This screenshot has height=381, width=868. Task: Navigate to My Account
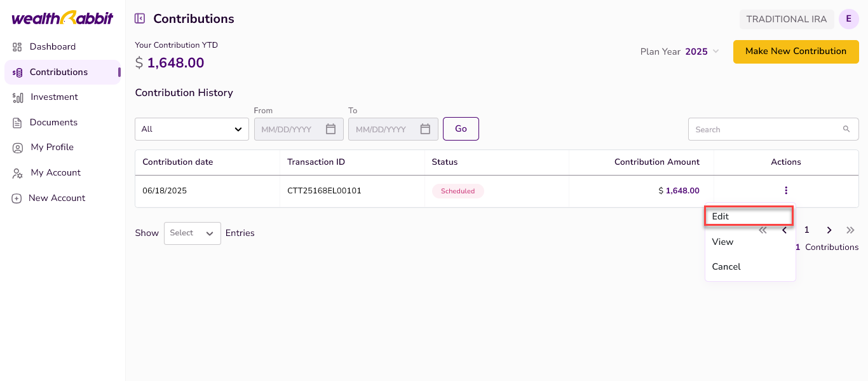click(x=55, y=172)
